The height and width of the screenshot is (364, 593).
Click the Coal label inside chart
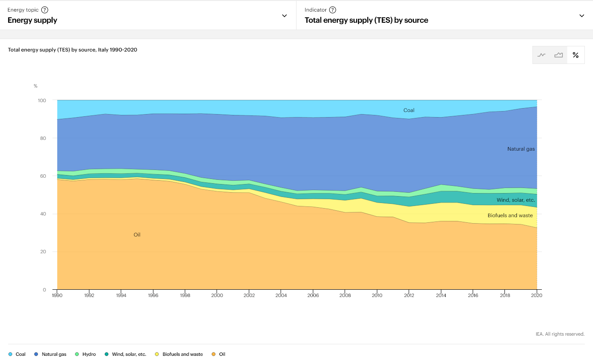tap(409, 110)
